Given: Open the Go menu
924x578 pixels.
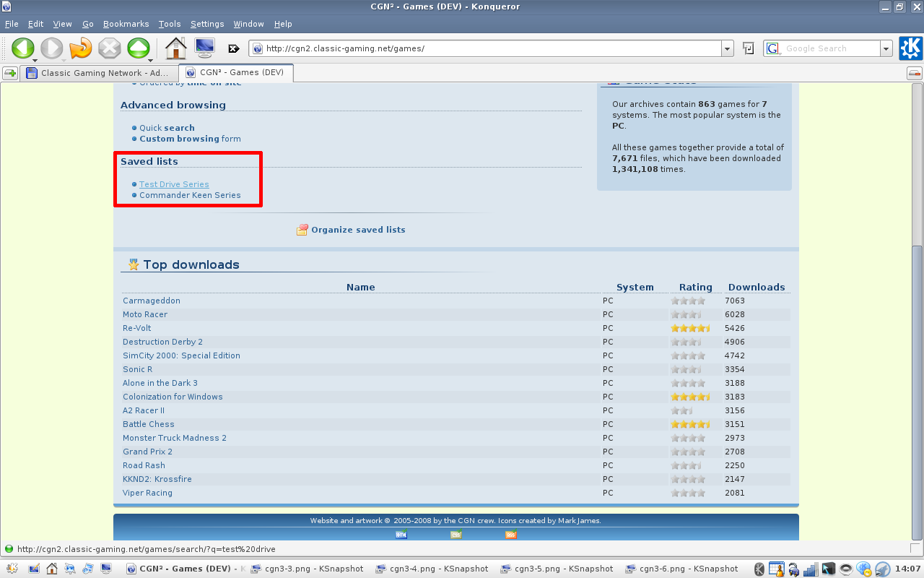Looking at the screenshot, I should (x=88, y=24).
